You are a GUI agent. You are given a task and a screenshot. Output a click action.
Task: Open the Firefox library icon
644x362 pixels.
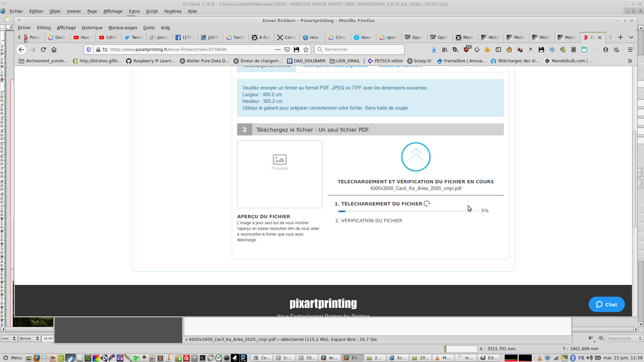pyautogui.click(x=445, y=50)
